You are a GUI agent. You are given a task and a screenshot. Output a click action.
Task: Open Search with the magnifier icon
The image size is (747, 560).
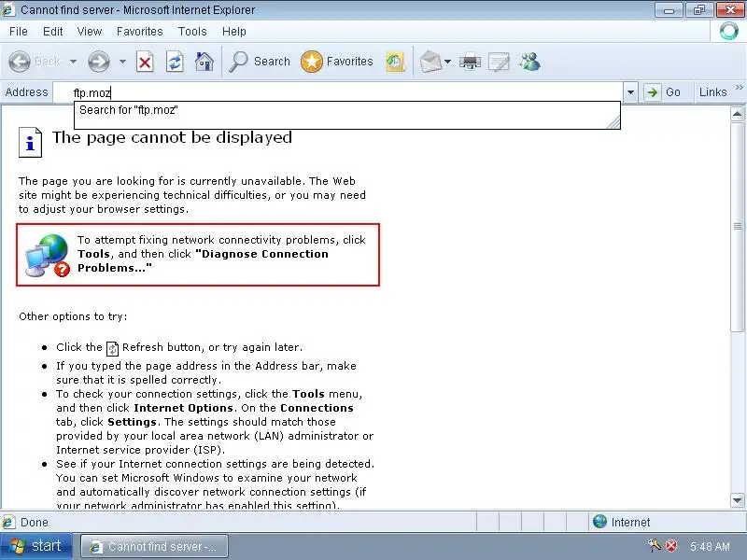pos(238,62)
